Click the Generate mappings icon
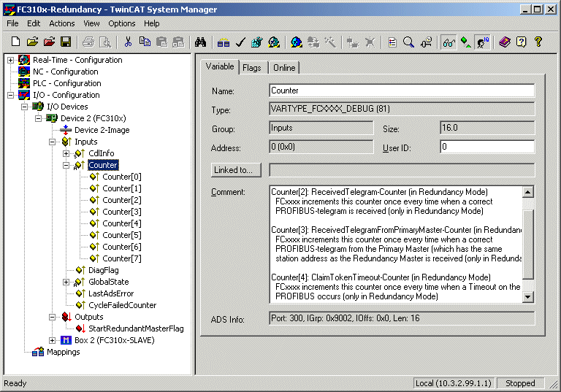 [224, 42]
